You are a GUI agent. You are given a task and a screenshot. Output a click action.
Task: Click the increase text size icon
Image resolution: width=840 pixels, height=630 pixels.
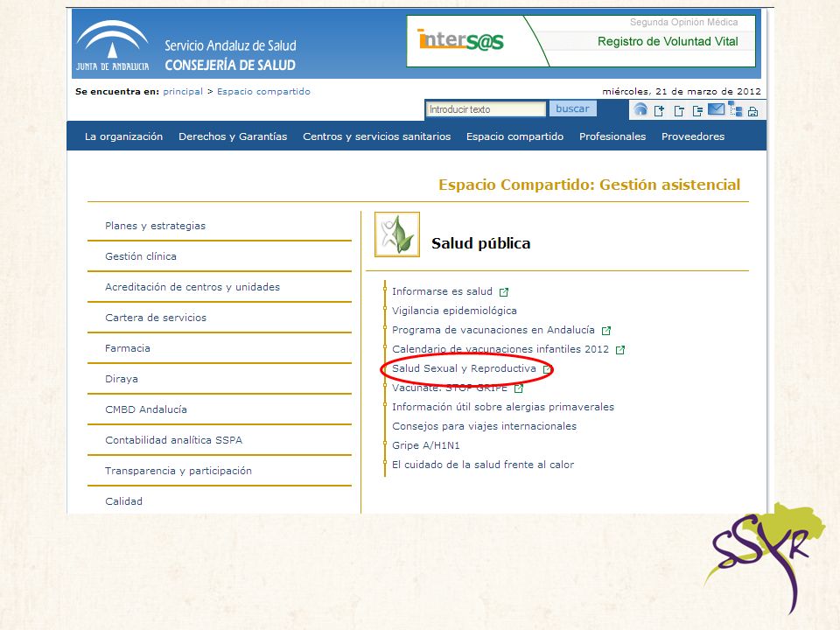pyautogui.click(x=660, y=111)
